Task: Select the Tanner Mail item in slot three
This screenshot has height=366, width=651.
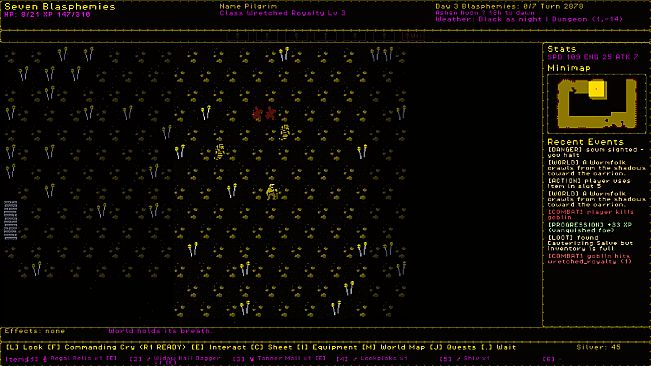Action: (x=279, y=359)
